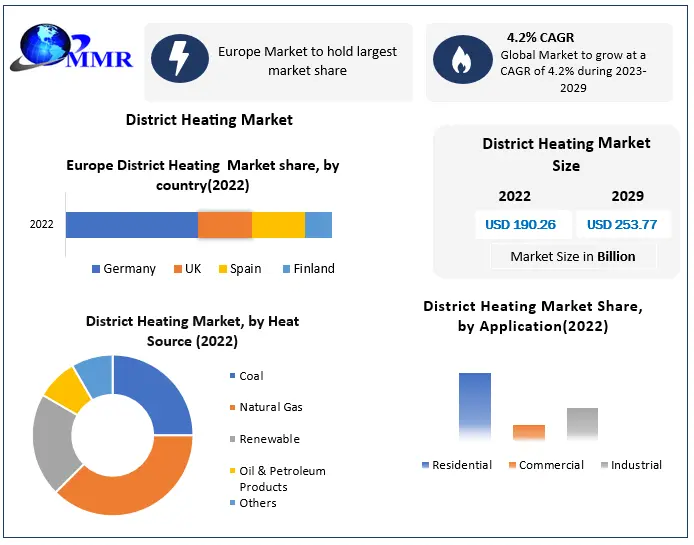Screen dimensions: 694x545
Task: Click the blue Germany bar segment
Action: click(x=131, y=225)
